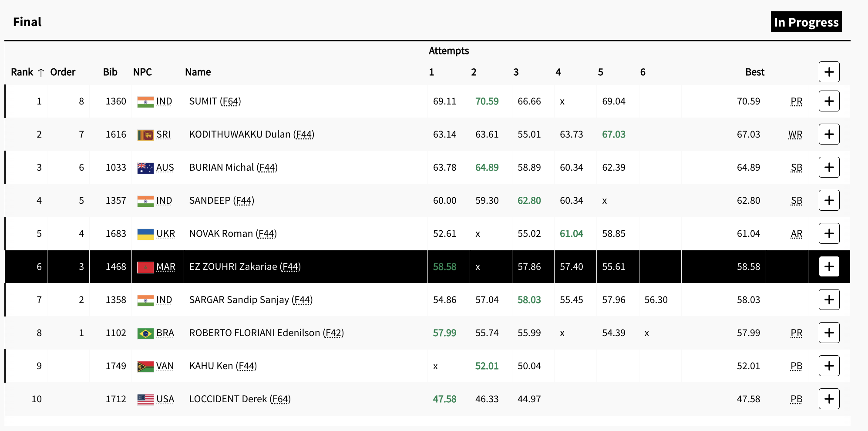Expand LOCCIDENT Derek row details
This screenshot has width=868, height=431.
[829, 399]
